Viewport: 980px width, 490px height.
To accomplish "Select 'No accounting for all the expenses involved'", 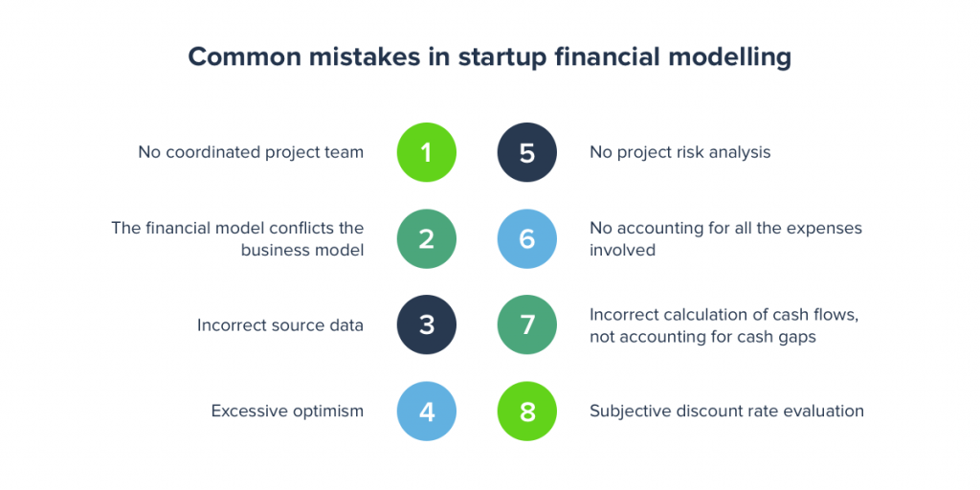I will point(725,238).
